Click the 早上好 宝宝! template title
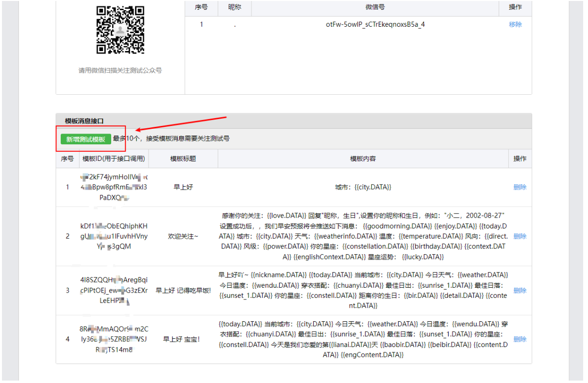Screen dimensions: 588x383 (x=183, y=339)
